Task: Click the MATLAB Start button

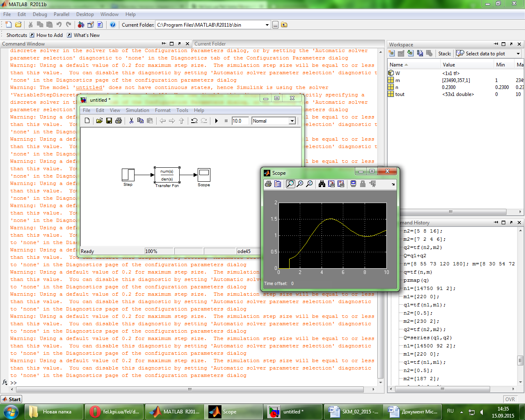Action: pos(11,399)
